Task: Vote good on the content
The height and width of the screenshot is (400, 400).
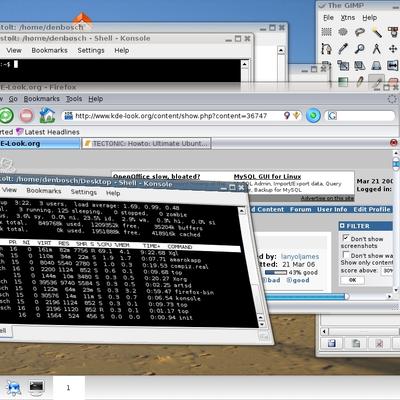Action: 298,280
